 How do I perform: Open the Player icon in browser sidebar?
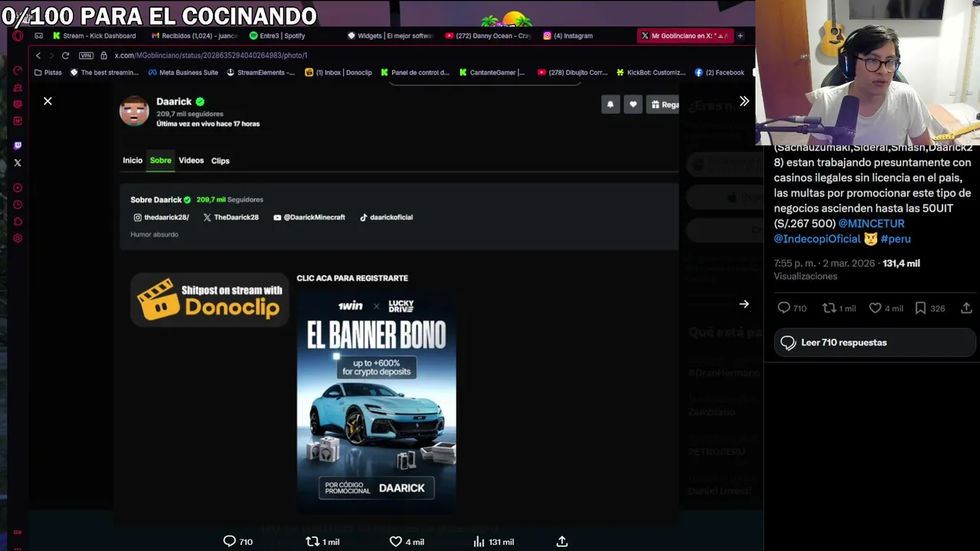pyautogui.click(x=18, y=187)
